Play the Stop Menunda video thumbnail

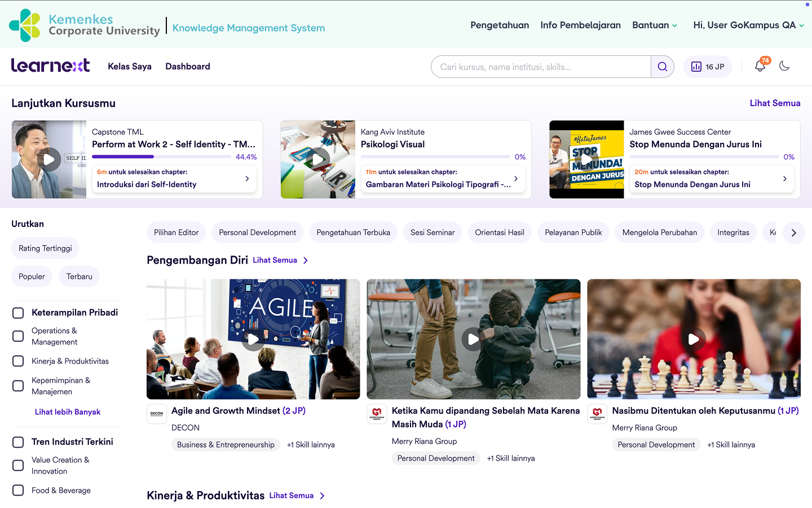(586, 159)
